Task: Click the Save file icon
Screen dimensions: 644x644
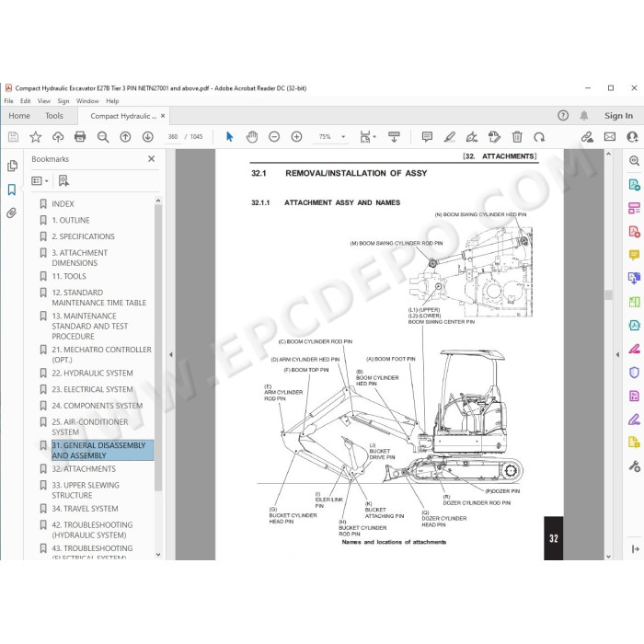Action: [13, 137]
